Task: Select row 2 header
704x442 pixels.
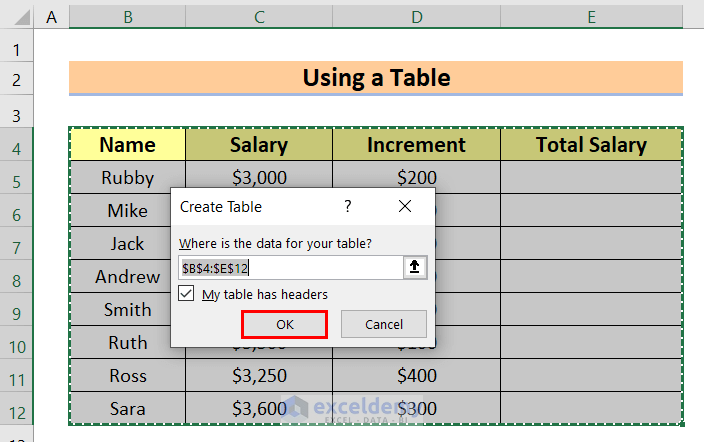Action: (17, 80)
